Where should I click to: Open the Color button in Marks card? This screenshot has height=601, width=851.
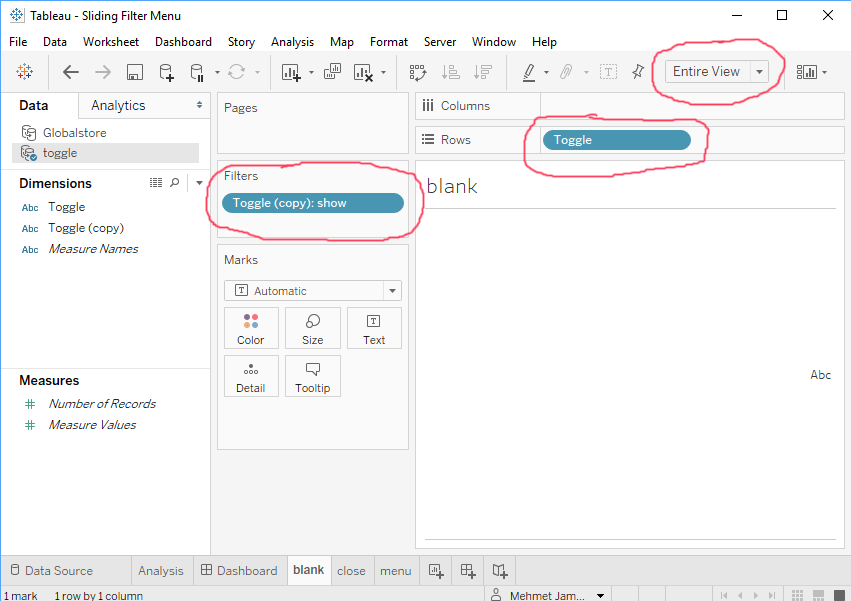point(250,328)
